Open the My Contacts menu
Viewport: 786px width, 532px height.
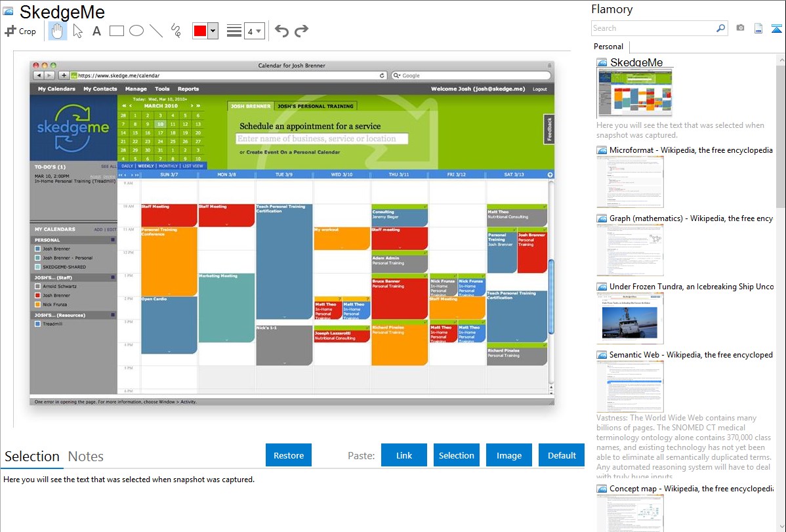(100, 89)
